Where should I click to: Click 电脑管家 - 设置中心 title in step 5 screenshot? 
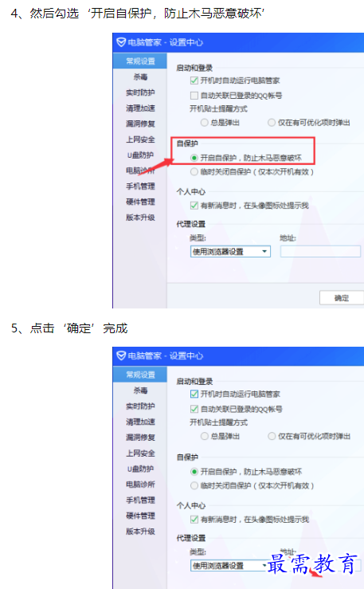(165, 355)
